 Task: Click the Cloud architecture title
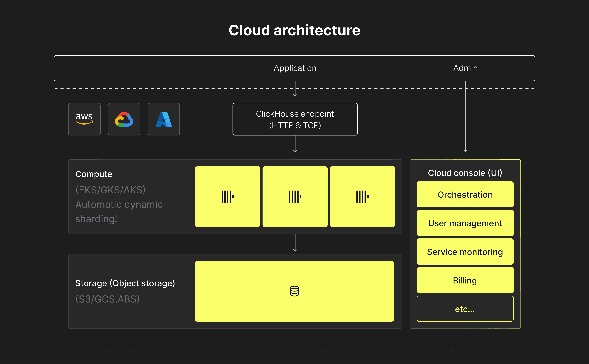pos(294,30)
